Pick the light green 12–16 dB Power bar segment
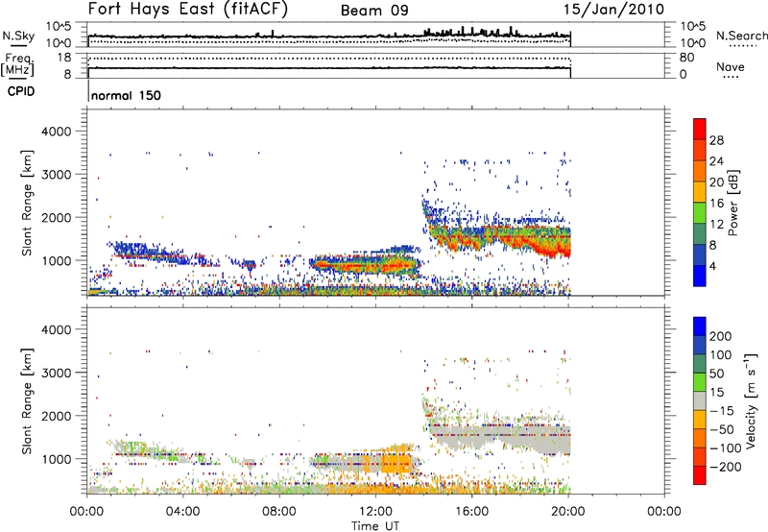Viewport: 768px width, 532px height. pos(700,213)
